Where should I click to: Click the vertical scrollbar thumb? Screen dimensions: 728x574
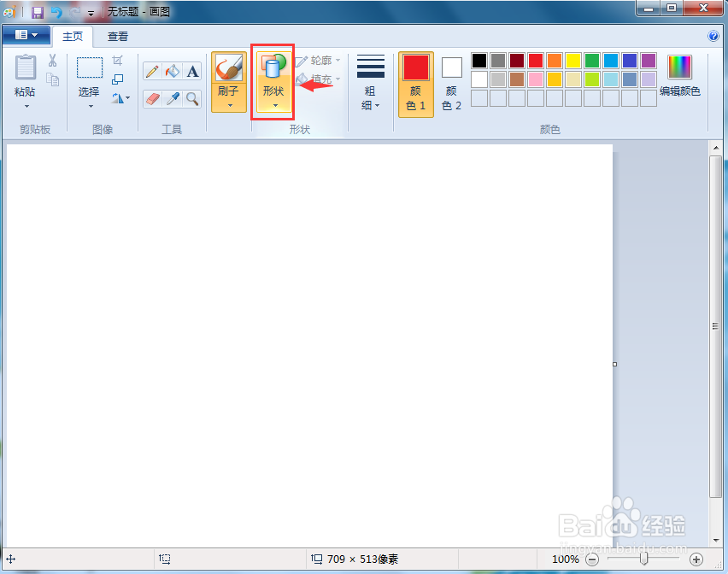tap(715, 327)
